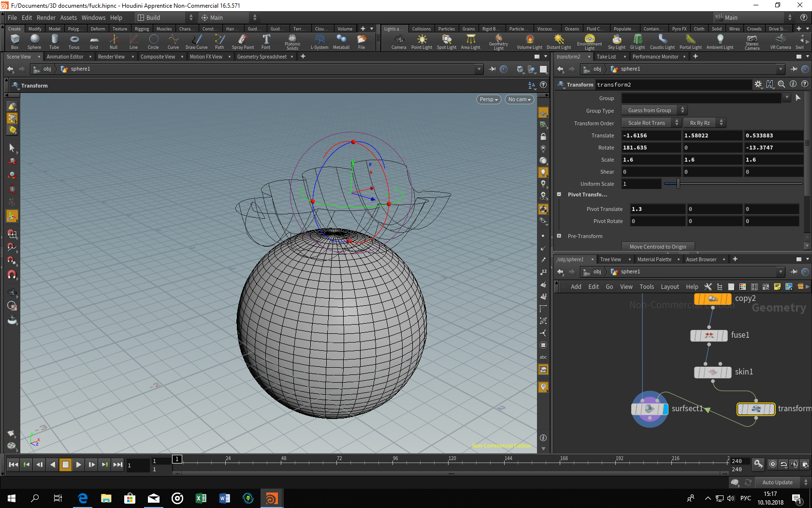Open the Render menu

(x=46, y=17)
